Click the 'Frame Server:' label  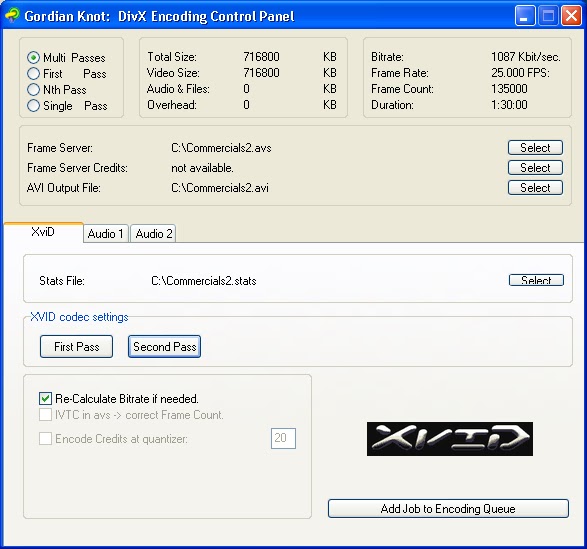coord(60,148)
